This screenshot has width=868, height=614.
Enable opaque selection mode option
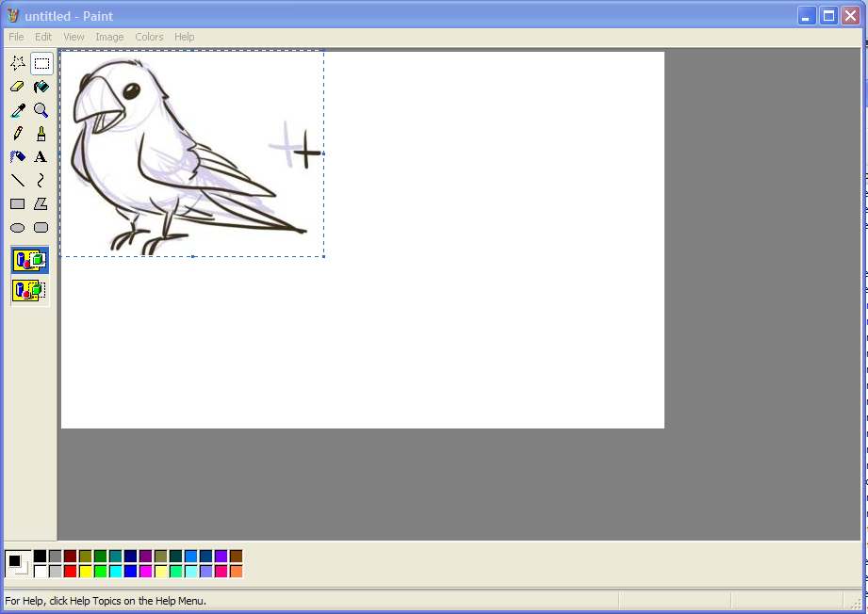point(29,260)
